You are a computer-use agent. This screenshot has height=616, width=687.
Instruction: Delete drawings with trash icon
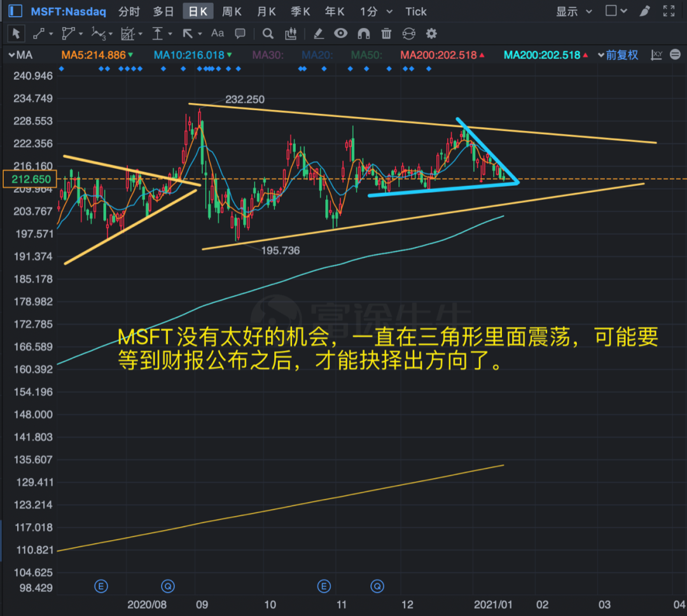click(386, 34)
